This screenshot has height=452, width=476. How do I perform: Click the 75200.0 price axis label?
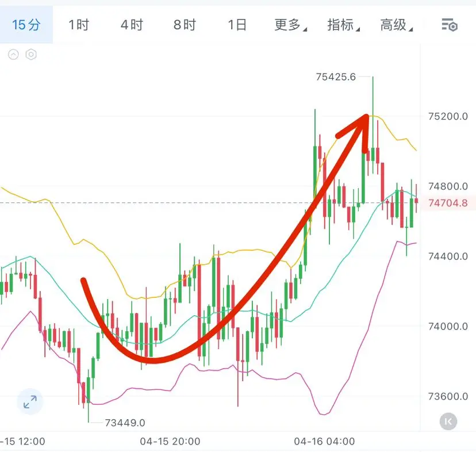tap(448, 116)
